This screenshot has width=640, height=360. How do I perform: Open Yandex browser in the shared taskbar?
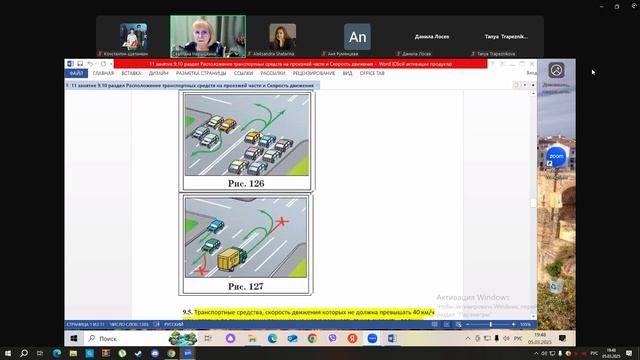point(353,338)
